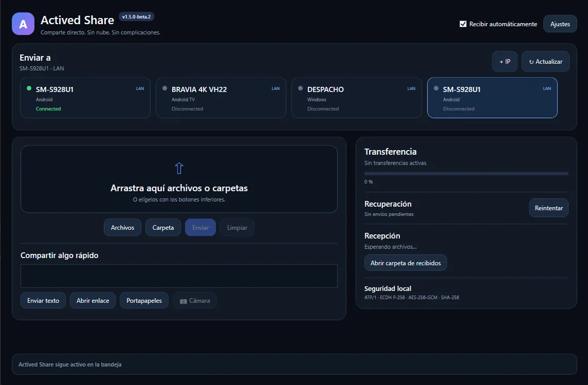This screenshot has width=588, height=385.
Task: Click the upload arrow icon in drop zone
Action: point(179,168)
